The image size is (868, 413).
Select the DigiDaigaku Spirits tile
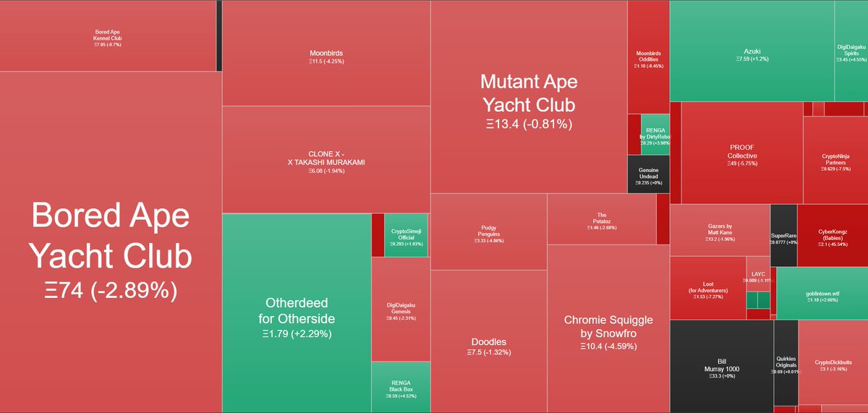851,51
